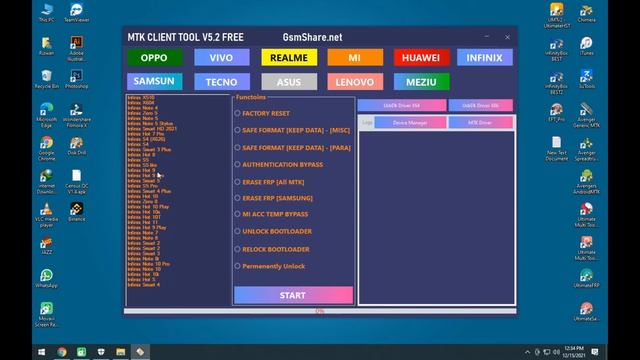Open Adobe Illustrator desktop icon
Screen dimensions: 640x360
pyautogui.click(x=76, y=49)
